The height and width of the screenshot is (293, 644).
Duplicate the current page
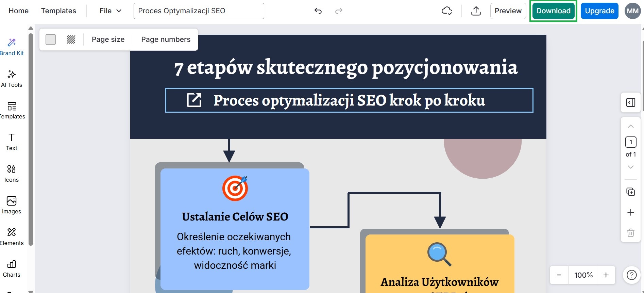[631, 192]
